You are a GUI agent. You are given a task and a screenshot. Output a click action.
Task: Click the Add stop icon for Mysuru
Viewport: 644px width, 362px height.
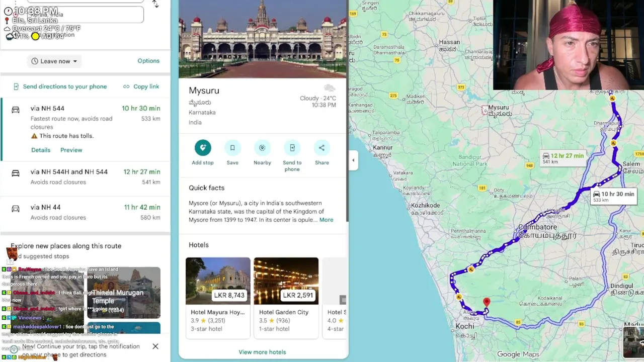click(x=203, y=148)
